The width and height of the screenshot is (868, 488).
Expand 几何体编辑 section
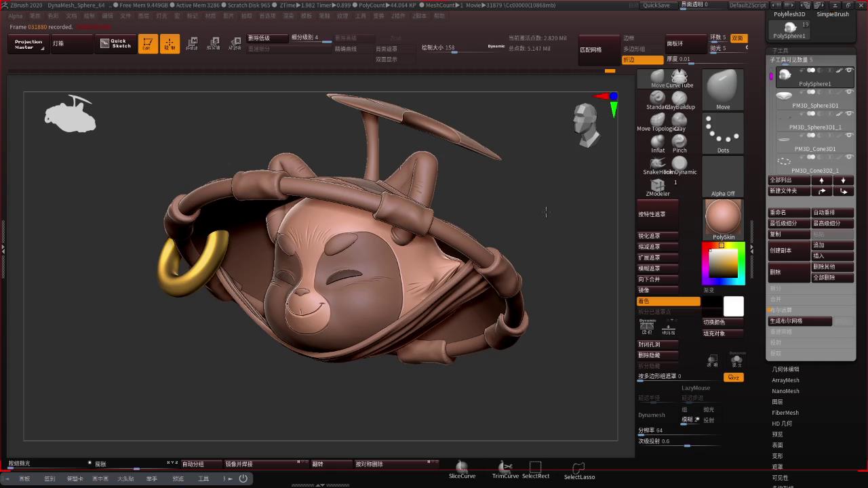[x=785, y=369]
